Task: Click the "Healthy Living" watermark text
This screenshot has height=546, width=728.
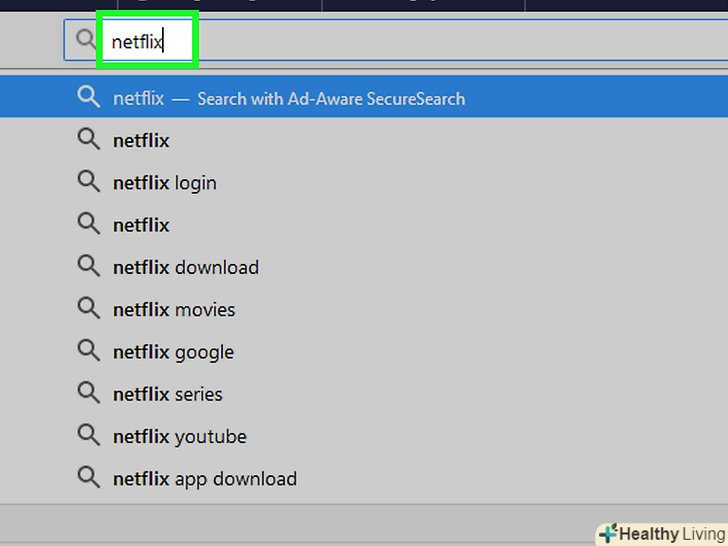Action: click(x=672, y=534)
